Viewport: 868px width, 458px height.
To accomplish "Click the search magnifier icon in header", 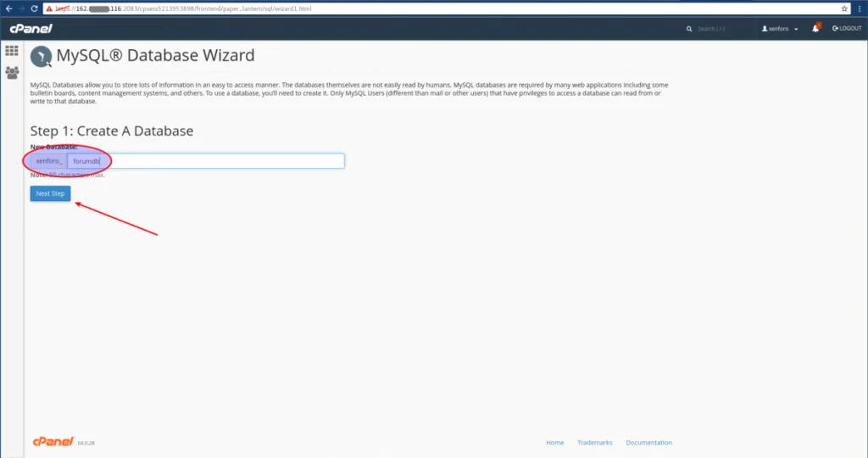I will (x=689, y=29).
